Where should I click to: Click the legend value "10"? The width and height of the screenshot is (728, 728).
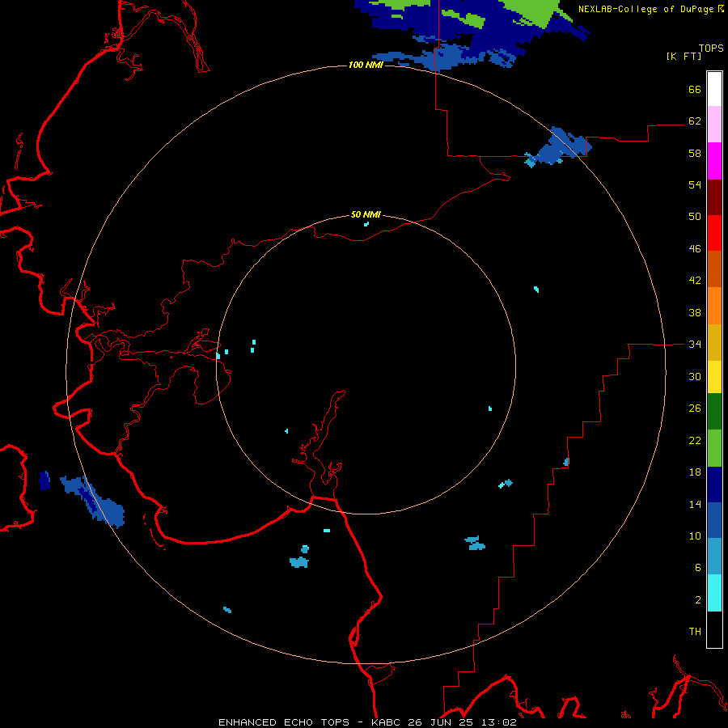pos(695,535)
